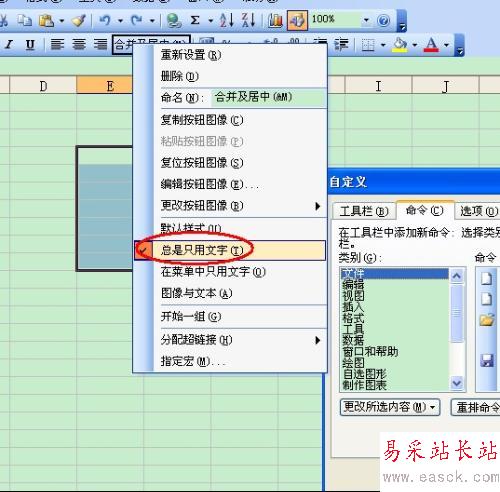This screenshot has height=492, width=500.
Task: Sort descending with the Z-A icon
Action: (249, 21)
